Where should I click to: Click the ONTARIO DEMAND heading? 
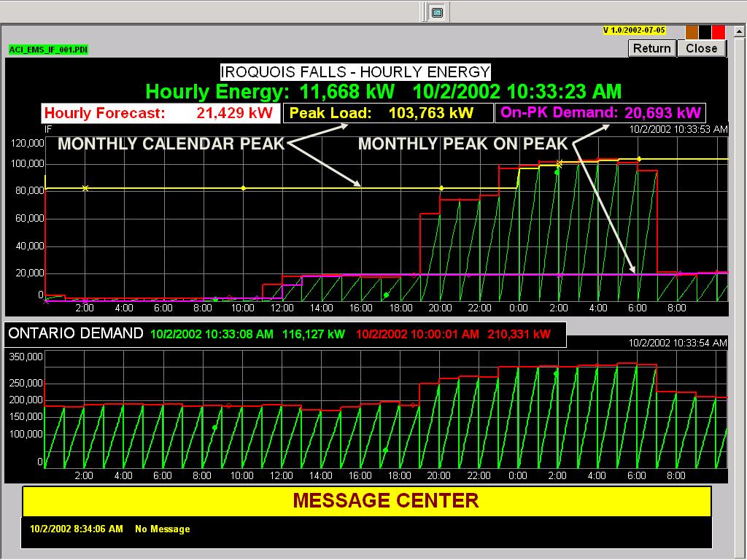click(x=76, y=332)
